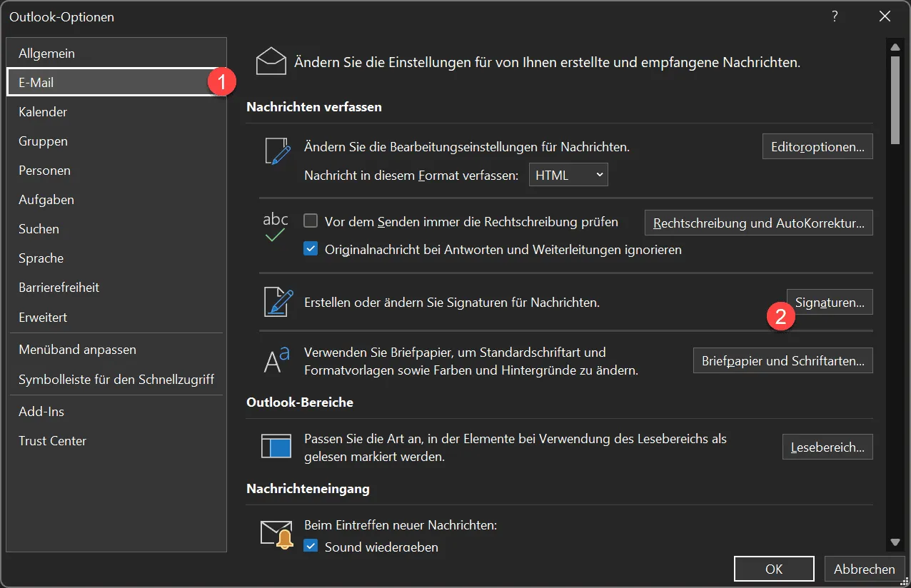Open the Trust Center category

[116, 441]
